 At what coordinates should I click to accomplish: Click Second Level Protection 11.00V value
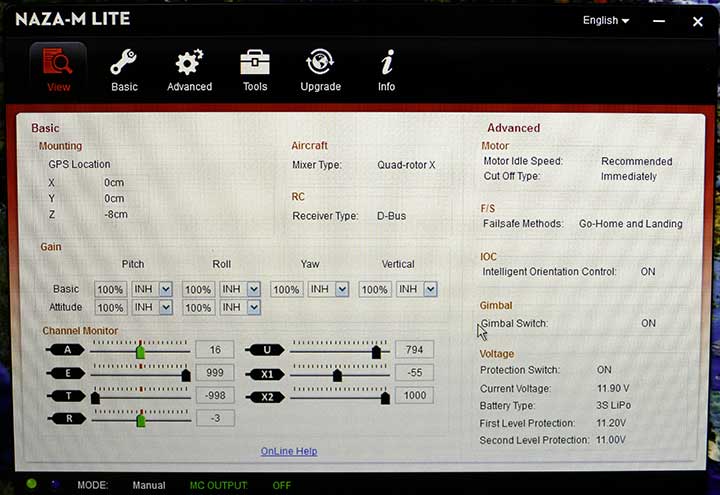611,440
